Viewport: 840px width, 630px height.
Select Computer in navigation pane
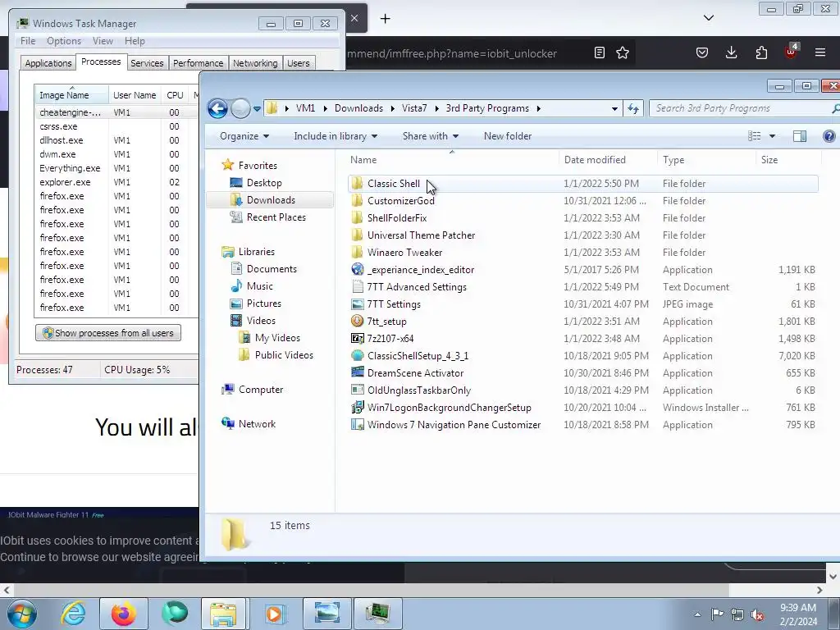[x=260, y=390]
